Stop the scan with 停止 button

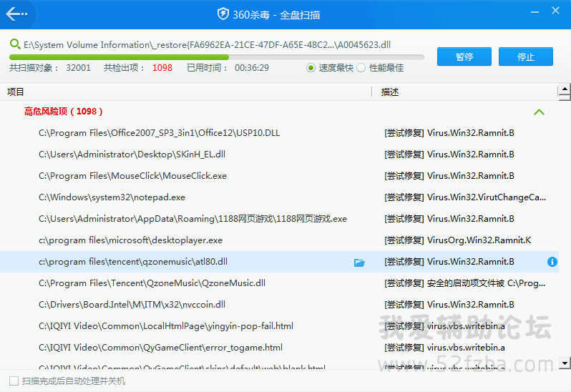coord(525,57)
